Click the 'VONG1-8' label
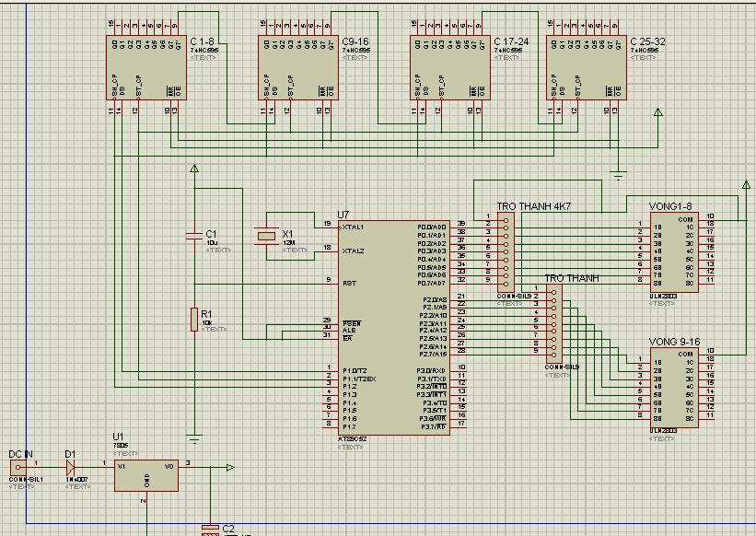 pos(670,206)
